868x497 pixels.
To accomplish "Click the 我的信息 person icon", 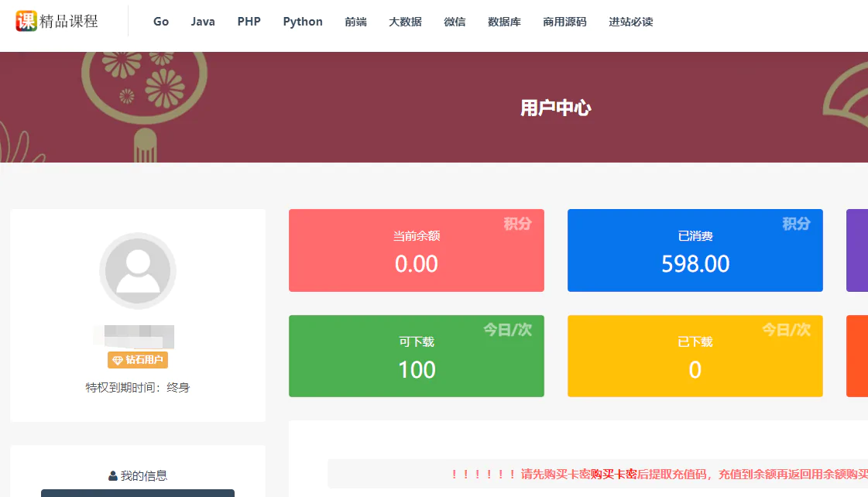I will pos(113,476).
